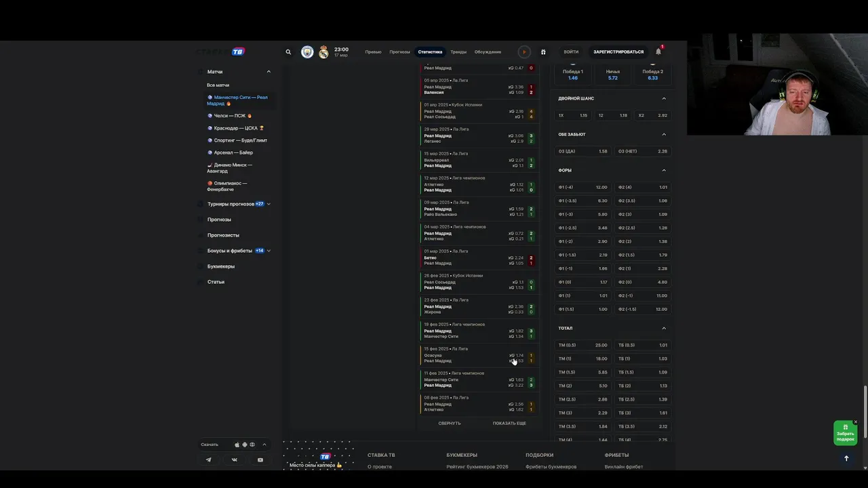Collapse the Форы odds section
Screen dimensions: 868x488
pyautogui.click(x=664, y=170)
